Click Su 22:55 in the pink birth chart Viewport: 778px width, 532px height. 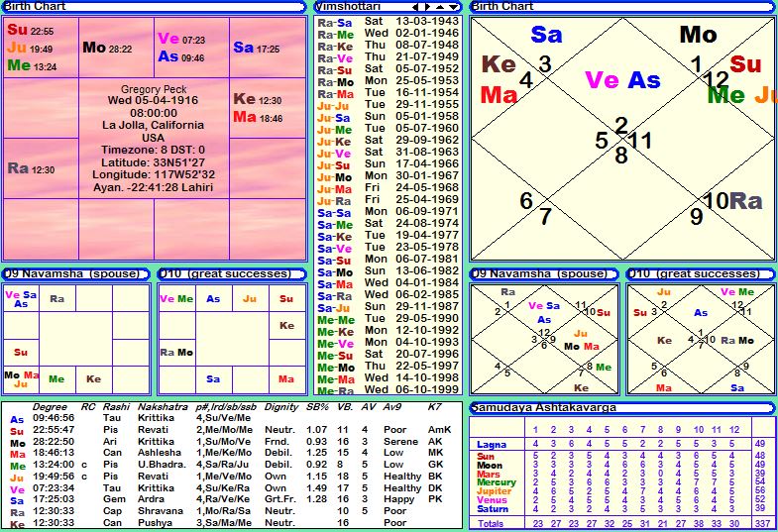(31, 30)
